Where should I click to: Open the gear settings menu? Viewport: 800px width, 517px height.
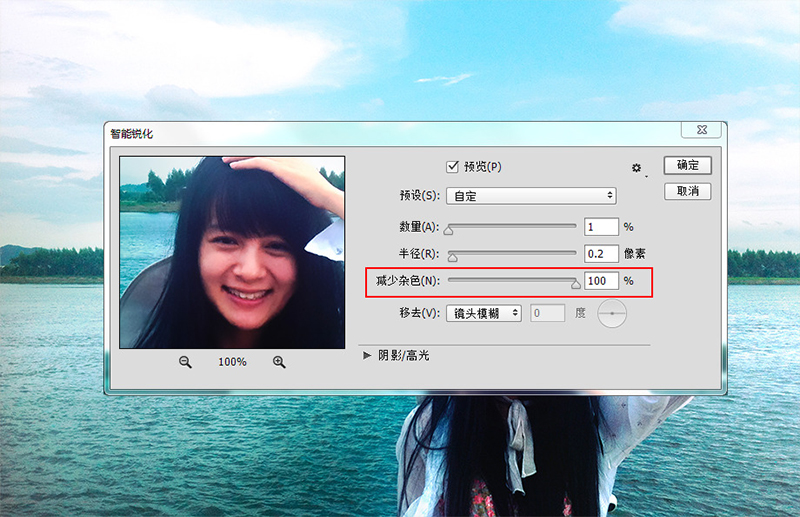point(637,168)
